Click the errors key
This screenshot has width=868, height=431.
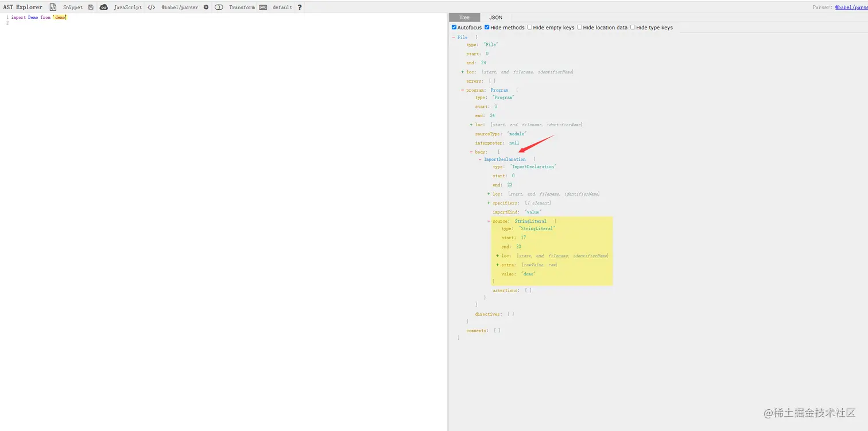click(x=475, y=81)
